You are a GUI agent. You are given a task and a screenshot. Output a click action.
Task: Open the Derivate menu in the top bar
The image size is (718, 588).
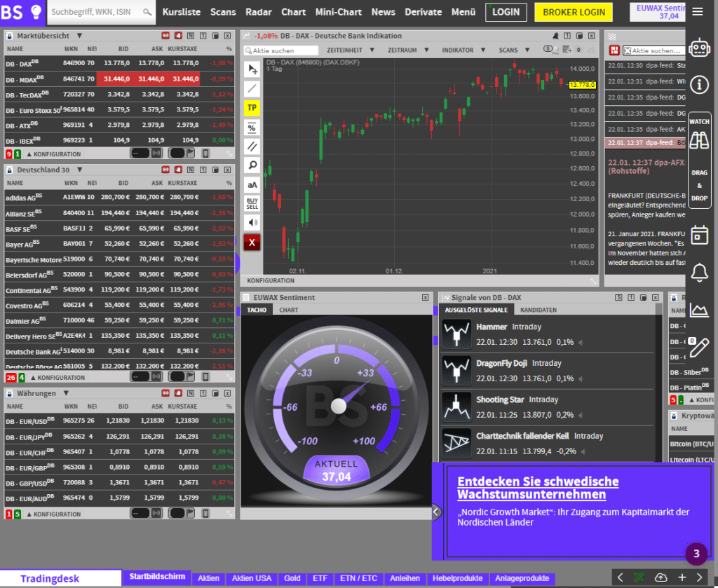pyautogui.click(x=424, y=12)
